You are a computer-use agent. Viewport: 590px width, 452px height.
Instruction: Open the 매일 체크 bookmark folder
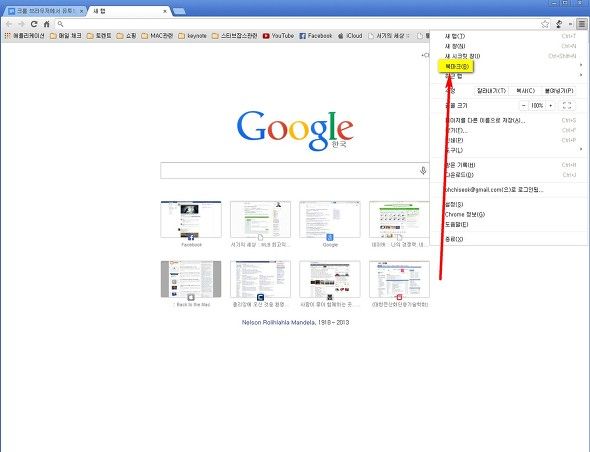[65, 36]
